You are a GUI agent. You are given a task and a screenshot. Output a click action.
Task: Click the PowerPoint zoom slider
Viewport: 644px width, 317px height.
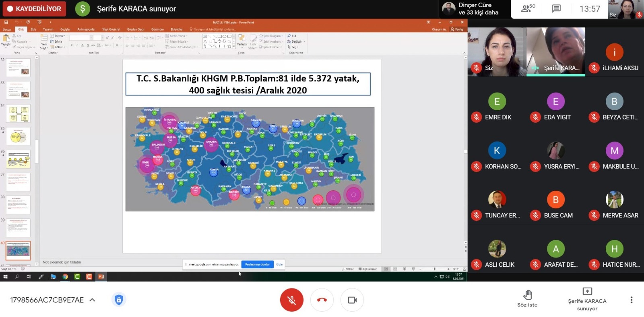(434, 269)
